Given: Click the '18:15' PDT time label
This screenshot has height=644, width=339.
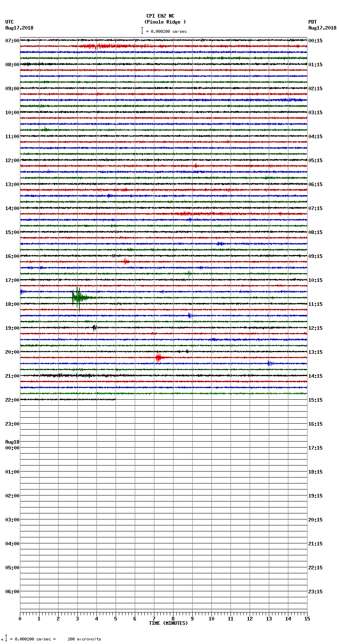Looking at the screenshot, I should [315, 472].
